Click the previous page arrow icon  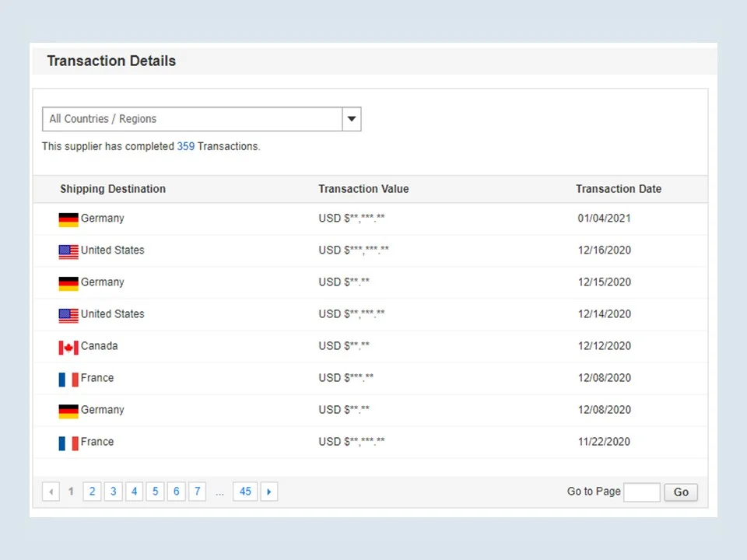pyautogui.click(x=51, y=492)
